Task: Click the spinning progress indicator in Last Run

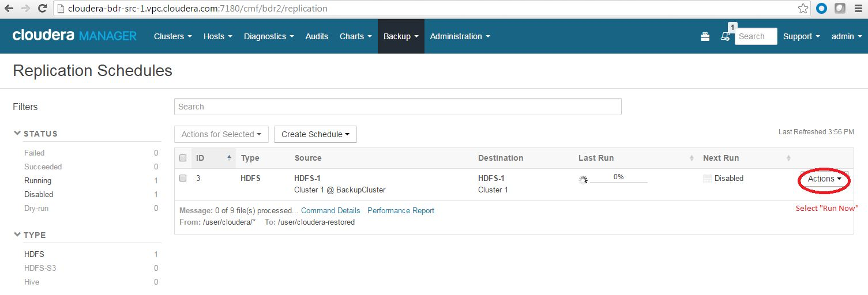Action: (x=583, y=179)
